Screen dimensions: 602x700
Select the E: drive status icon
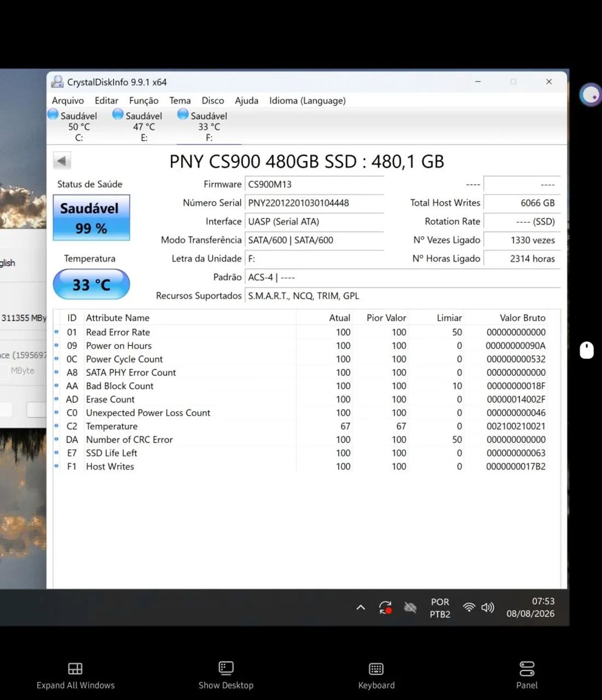(118, 114)
